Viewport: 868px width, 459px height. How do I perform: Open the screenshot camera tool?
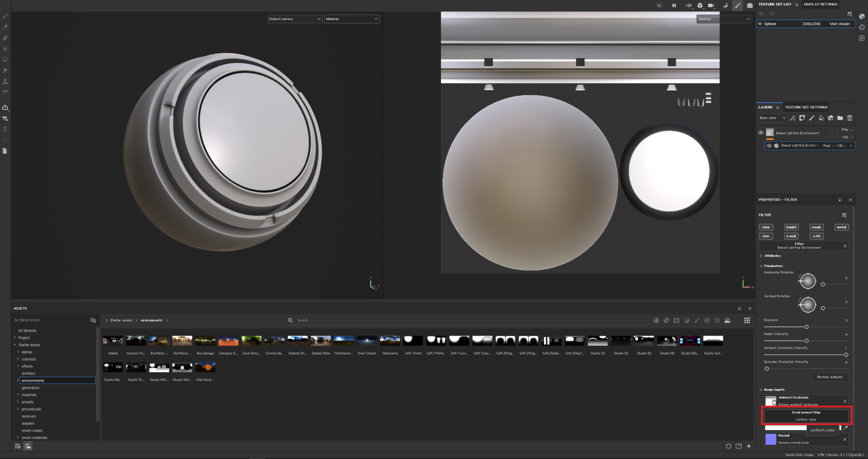point(750,5)
